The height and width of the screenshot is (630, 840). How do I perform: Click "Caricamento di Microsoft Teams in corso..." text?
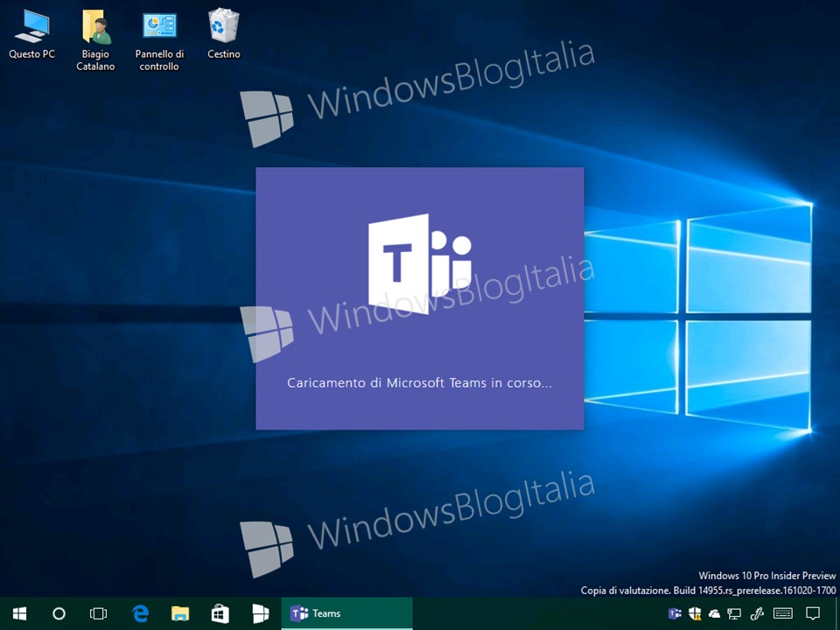tap(419, 382)
